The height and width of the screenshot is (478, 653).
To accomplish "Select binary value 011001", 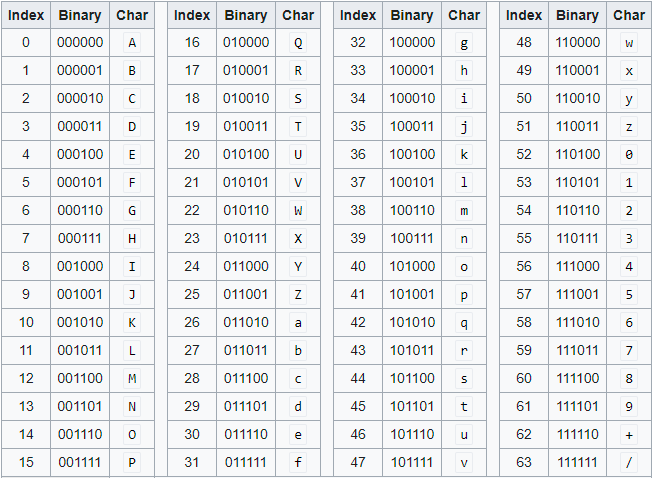I will point(246,294).
